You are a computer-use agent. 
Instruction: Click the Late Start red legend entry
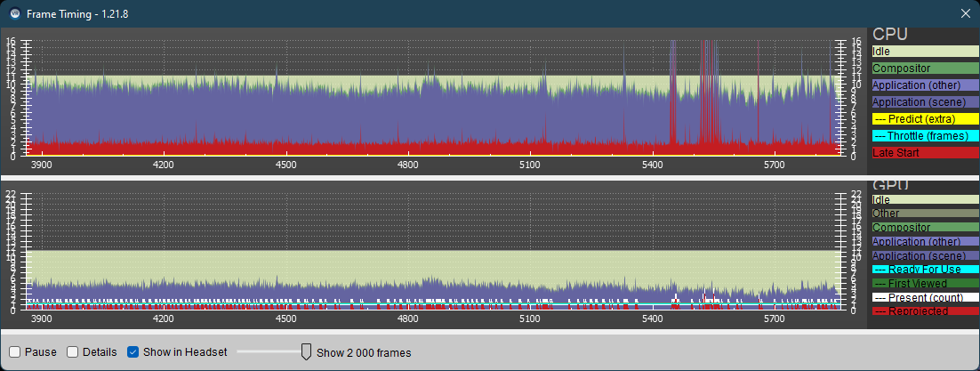click(925, 153)
